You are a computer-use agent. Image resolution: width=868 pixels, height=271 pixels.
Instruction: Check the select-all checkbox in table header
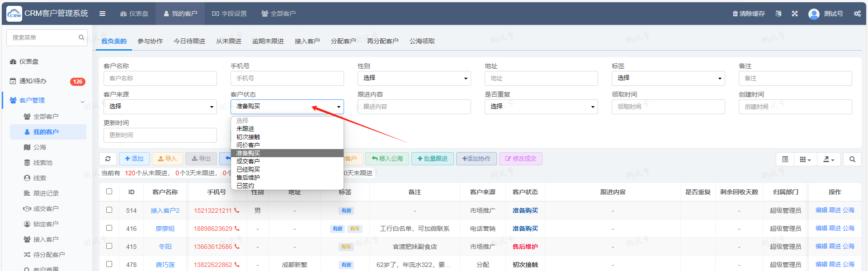109,192
